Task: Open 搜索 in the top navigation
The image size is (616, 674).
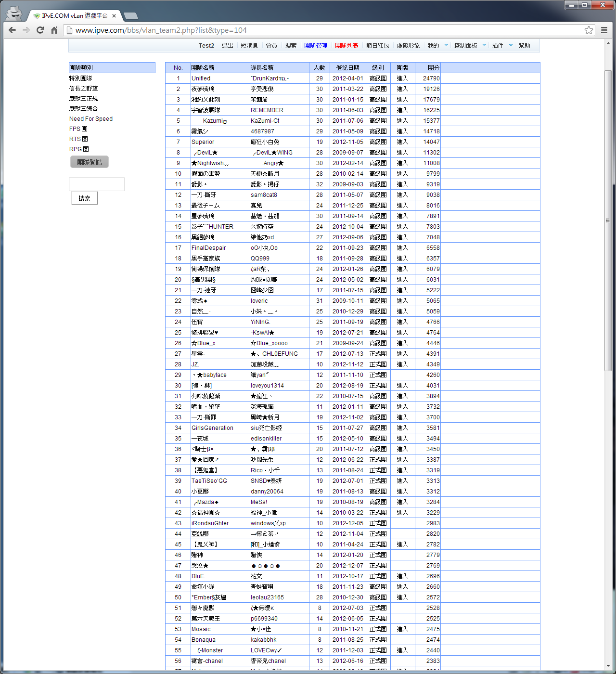Action: 291,46
